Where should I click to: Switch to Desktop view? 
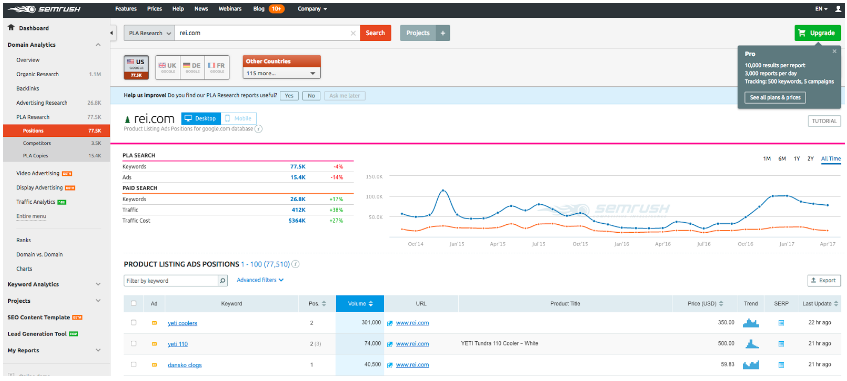201,118
